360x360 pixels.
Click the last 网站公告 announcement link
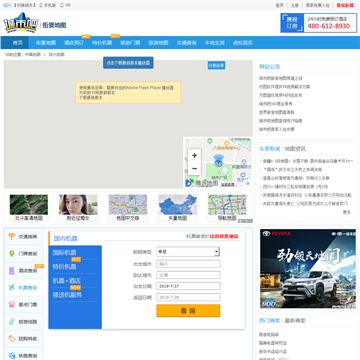click(277, 129)
